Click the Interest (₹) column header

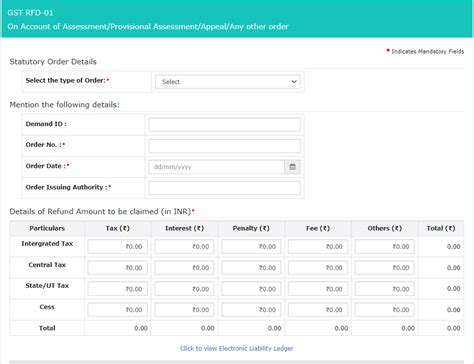(x=184, y=228)
